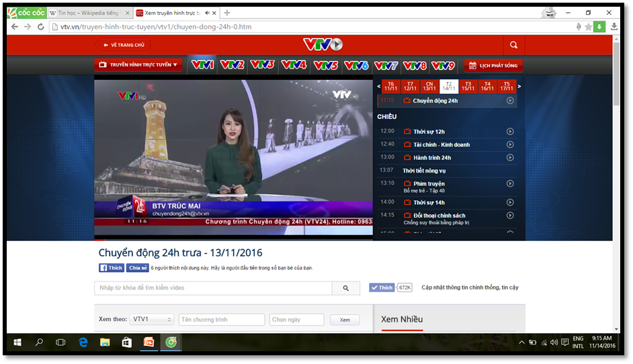Screen dimensions: 633x364
Task: Focus the Nhập từ khóa video search field
Action: tap(213, 288)
